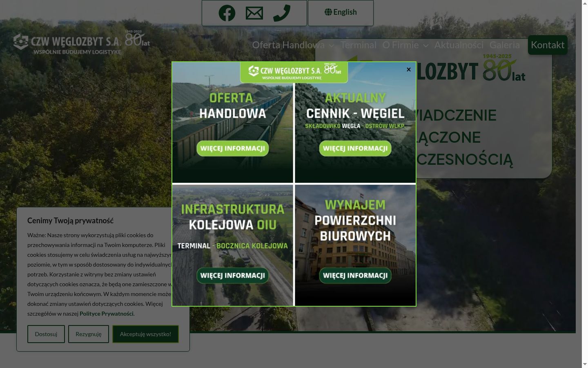Expand the O Firmie chevron
The image size is (588, 368).
pos(425,46)
